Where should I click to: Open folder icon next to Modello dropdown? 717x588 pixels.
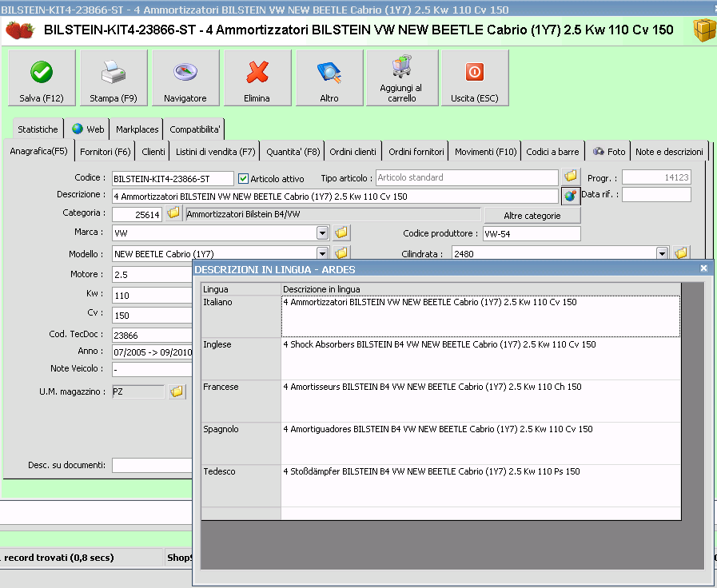coord(341,252)
